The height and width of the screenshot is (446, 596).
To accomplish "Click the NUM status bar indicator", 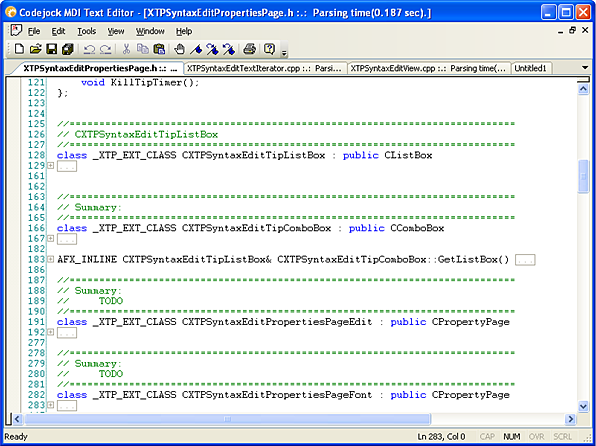I will (511, 436).
